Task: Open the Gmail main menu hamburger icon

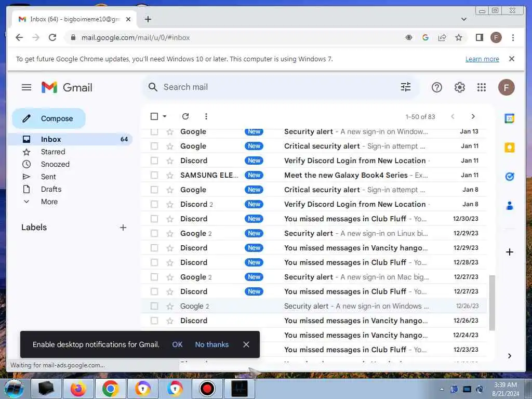Action: [26, 87]
